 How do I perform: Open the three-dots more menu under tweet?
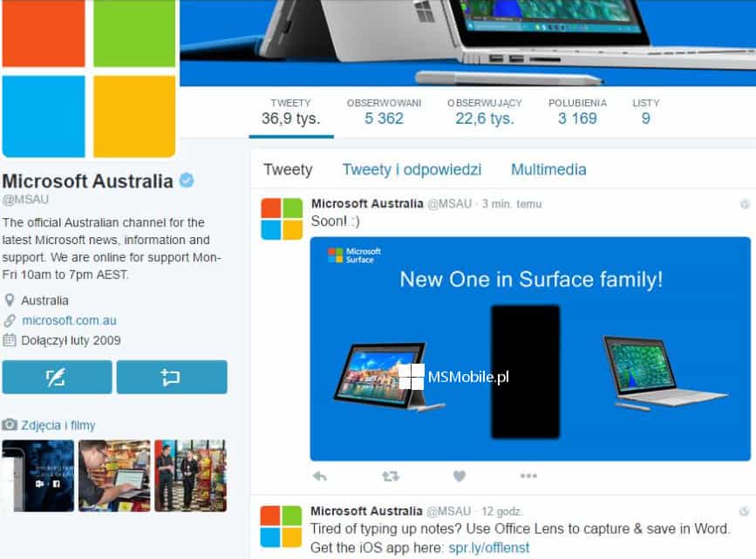point(528,476)
